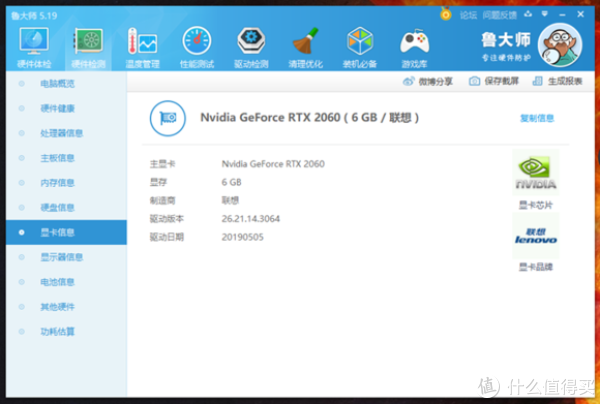Select 显卡信息 in sidebar
This screenshot has height=404, width=600.
coord(66,232)
